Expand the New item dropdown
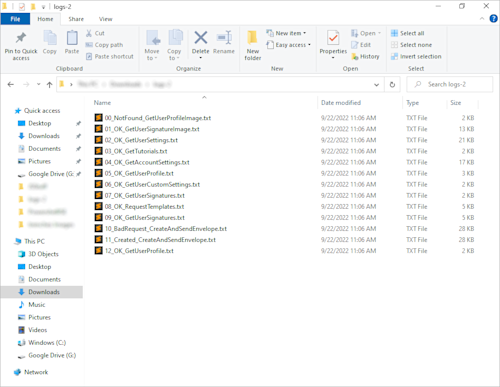Viewport: 500px width, 387px height. 287,33
